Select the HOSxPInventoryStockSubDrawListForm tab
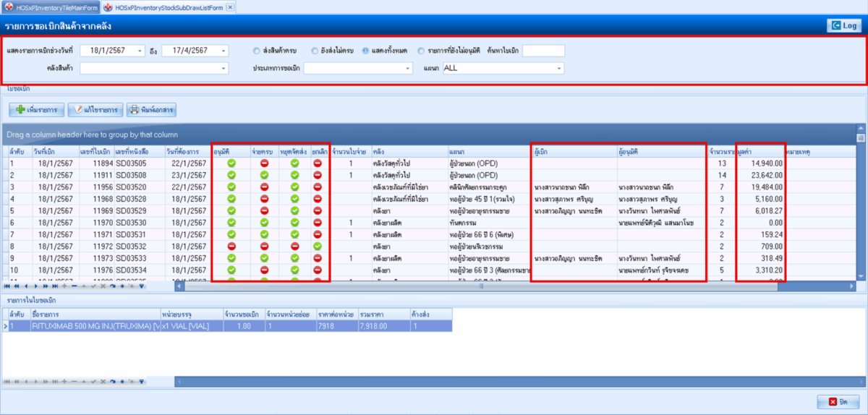 (x=168, y=7)
